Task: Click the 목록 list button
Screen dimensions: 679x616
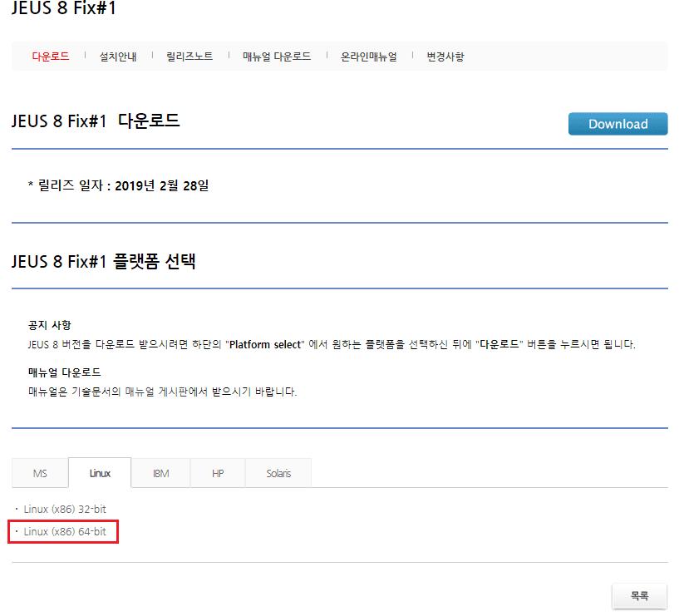Action: 639,596
